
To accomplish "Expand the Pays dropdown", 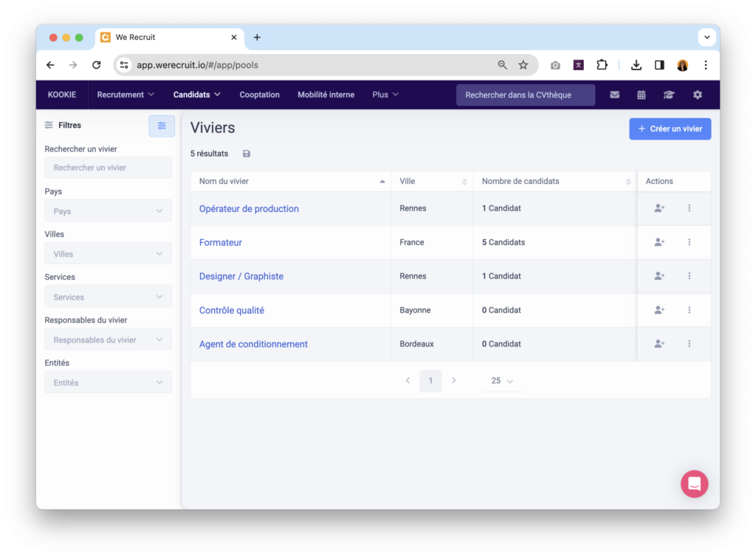I will tap(108, 211).
